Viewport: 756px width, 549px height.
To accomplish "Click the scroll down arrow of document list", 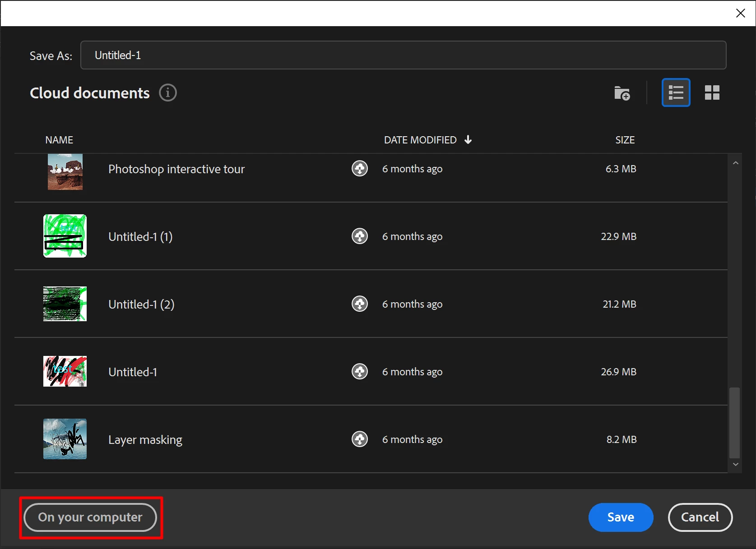I will point(736,464).
